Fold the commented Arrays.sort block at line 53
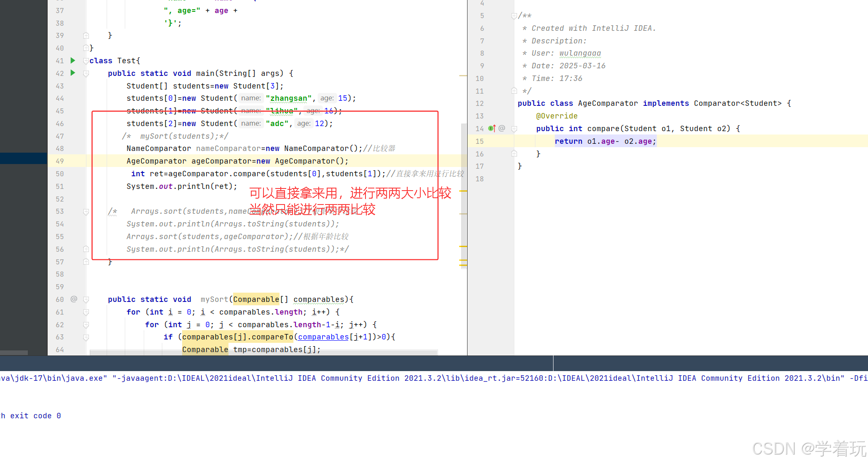The width and height of the screenshot is (868, 463). point(86,212)
